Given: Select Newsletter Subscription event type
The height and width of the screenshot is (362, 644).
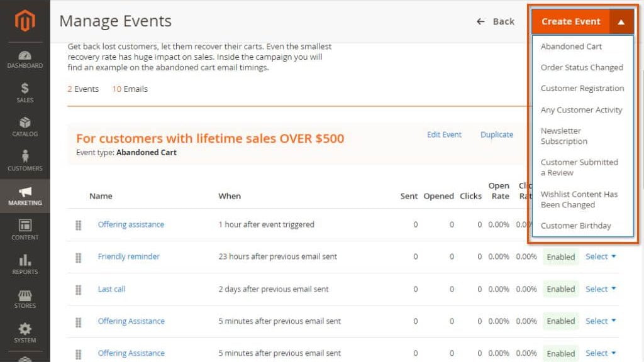Looking at the screenshot, I should [563, 136].
